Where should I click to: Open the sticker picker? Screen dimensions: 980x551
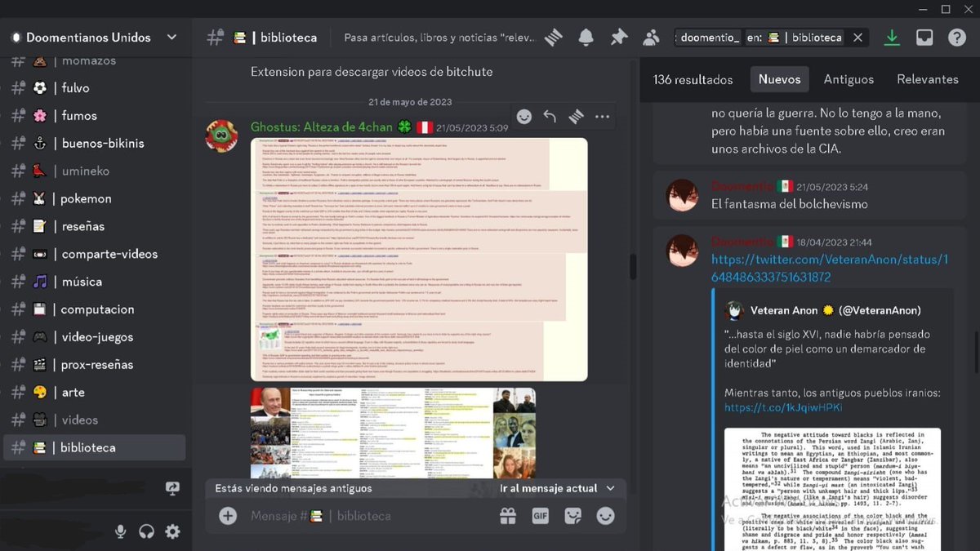(x=572, y=516)
